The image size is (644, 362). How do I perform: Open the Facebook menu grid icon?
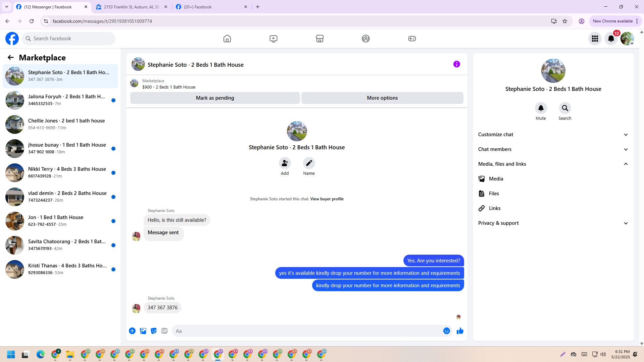[595, 39]
